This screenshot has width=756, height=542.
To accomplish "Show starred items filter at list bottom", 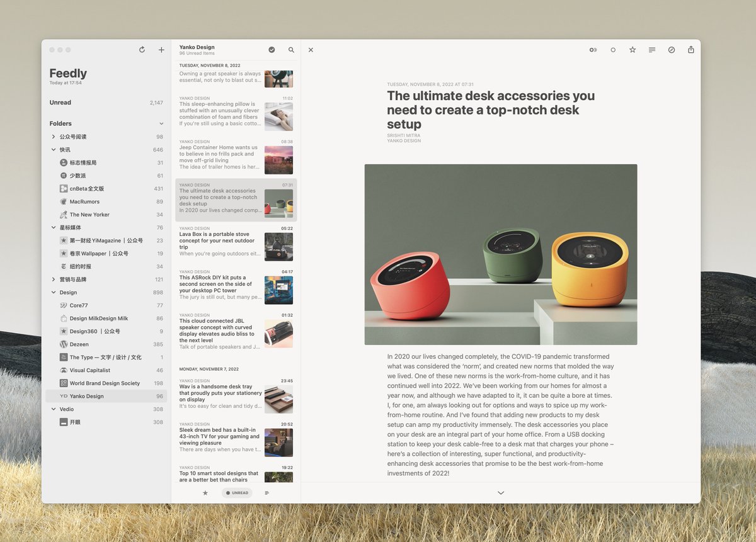I will (x=205, y=493).
